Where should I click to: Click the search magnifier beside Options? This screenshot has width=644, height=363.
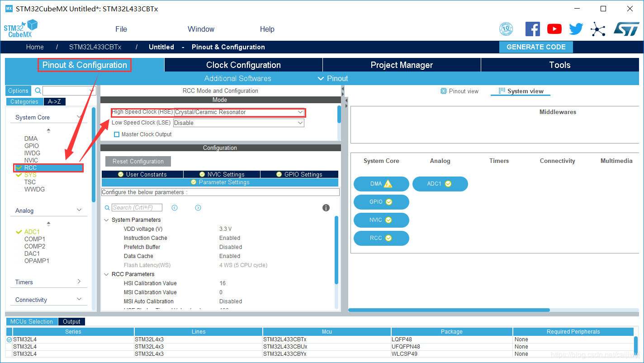click(x=38, y=91)
